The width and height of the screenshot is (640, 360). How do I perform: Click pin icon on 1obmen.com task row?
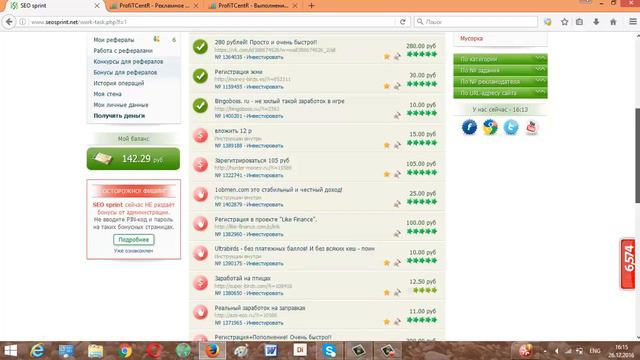pos(397,204)
